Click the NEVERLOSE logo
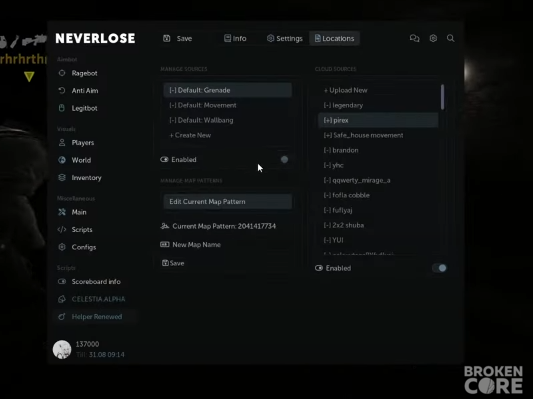Screen dimensions: 533x399 (96, 38)
